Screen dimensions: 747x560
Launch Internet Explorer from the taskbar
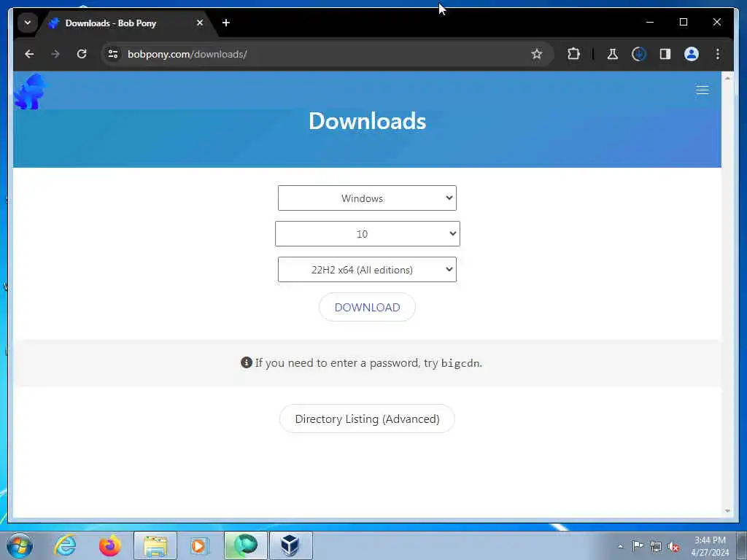pyautogui.click(x=65, y=545)
